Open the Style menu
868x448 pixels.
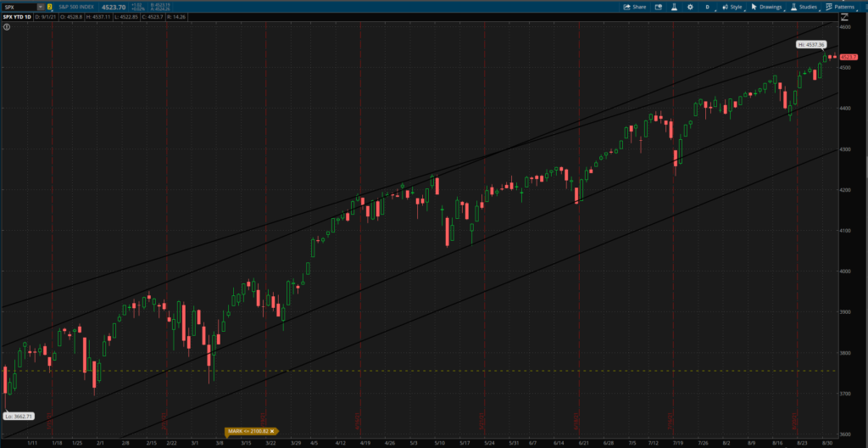(732, 7)
